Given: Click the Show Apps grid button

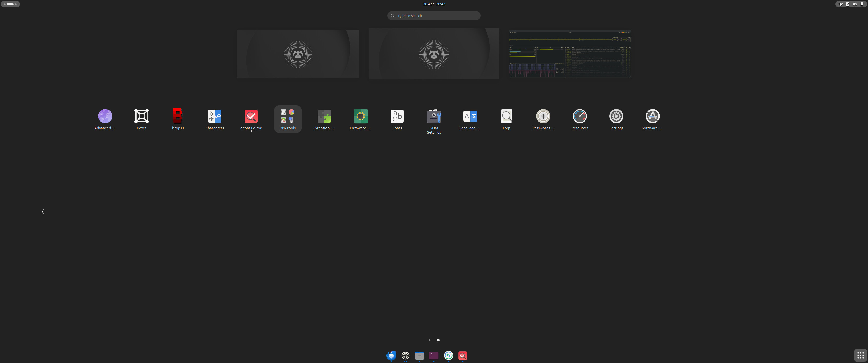Looking at the screenshot, I should pos(860,355).
